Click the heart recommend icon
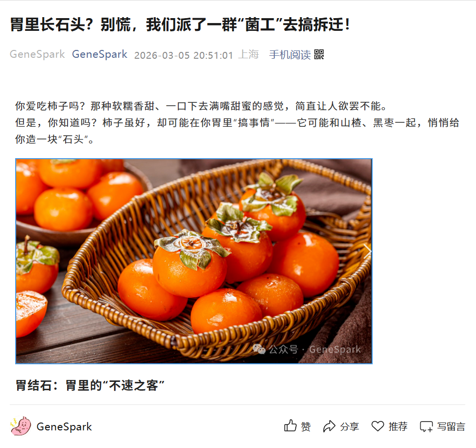Viewport: 476px width, 448px height. pos(378,426)
